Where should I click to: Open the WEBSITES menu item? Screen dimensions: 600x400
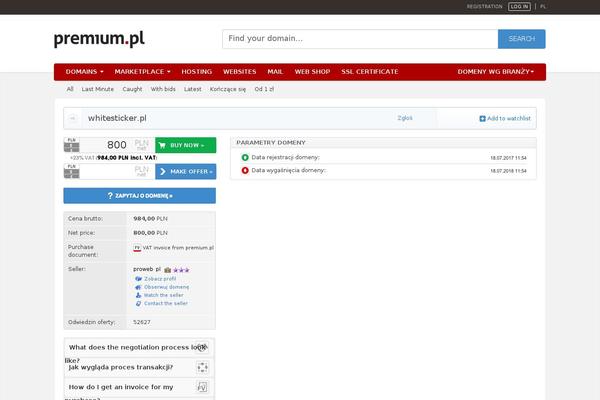click(240, 72)
